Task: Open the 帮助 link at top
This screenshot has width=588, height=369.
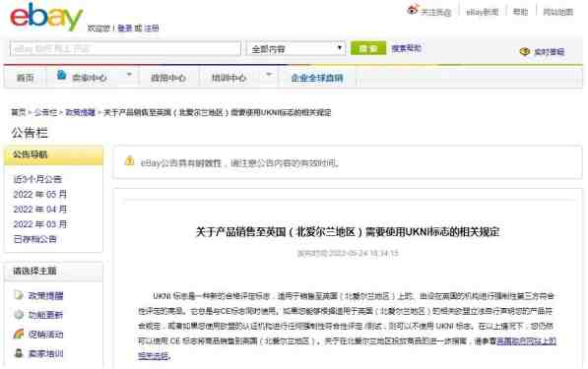Action: 520,12
